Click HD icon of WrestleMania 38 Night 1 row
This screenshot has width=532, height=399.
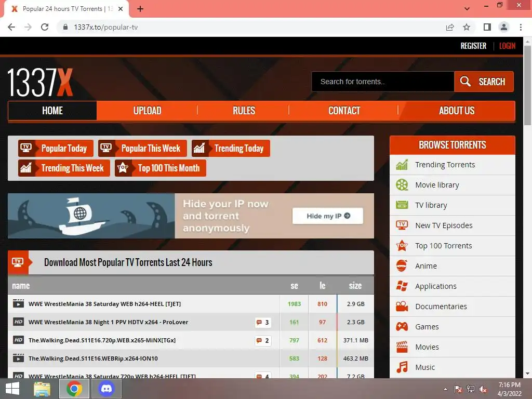pos(18,322)
